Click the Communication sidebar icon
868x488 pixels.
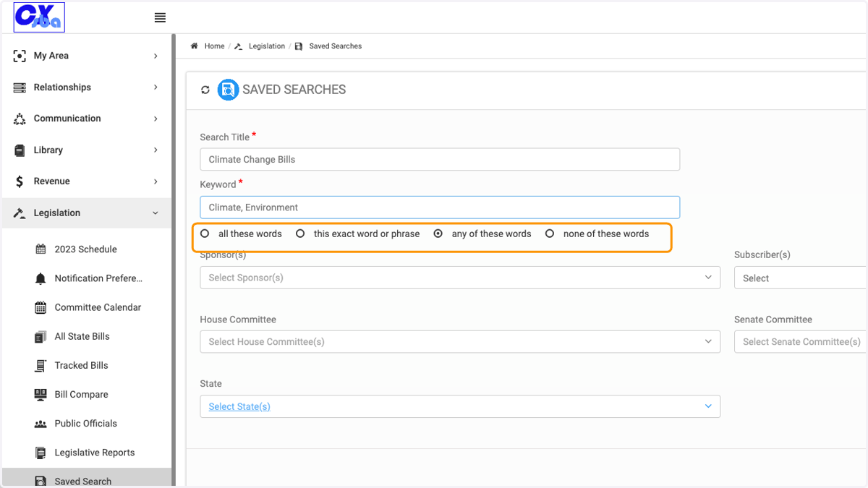20,119
